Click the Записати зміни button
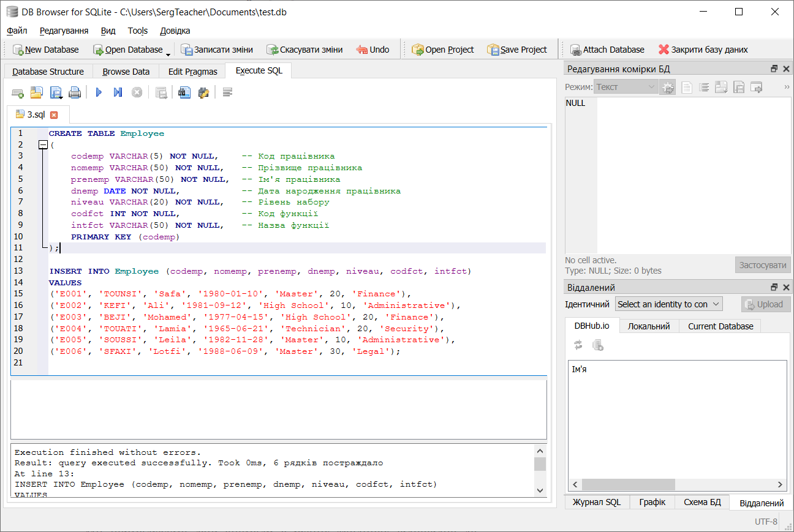The image size is (794, 532). [217, 50]
